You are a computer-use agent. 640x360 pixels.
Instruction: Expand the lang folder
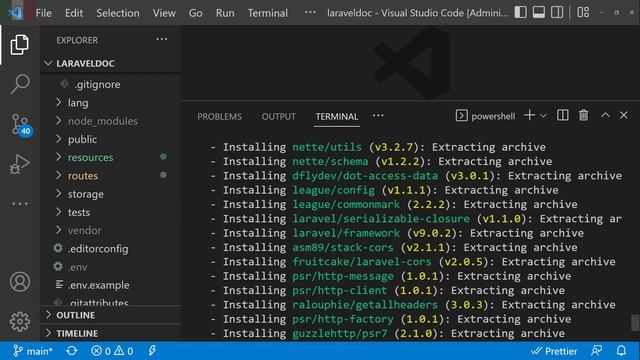[110, 102]
